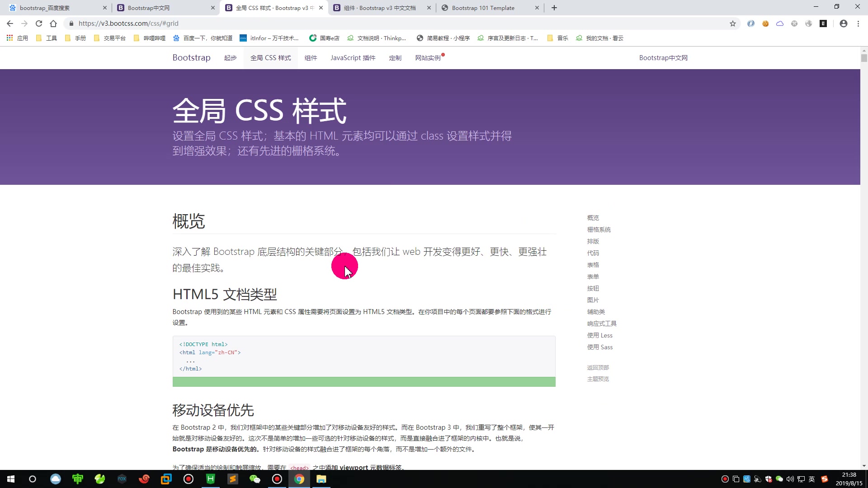Open the 百度一下 bookmark
868x488 pixels.
point(203,38)
